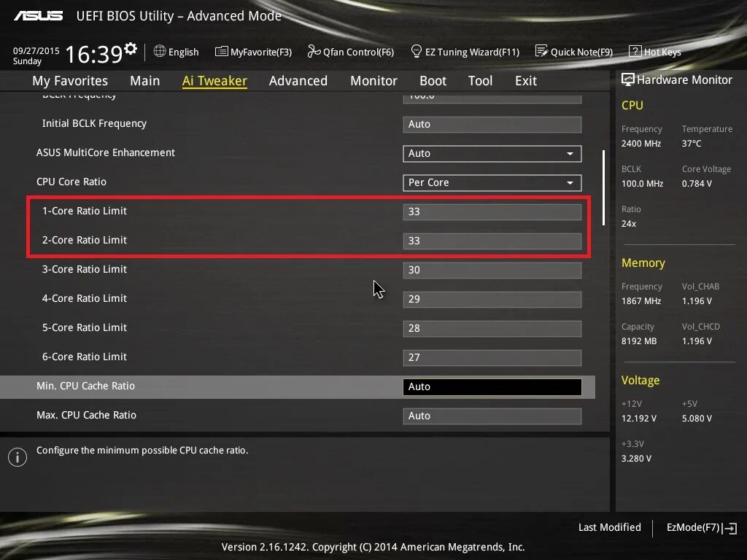747x560 pixels.
Task: Click +5V reading 5.080 V
Action: click(x=697, y=419)
